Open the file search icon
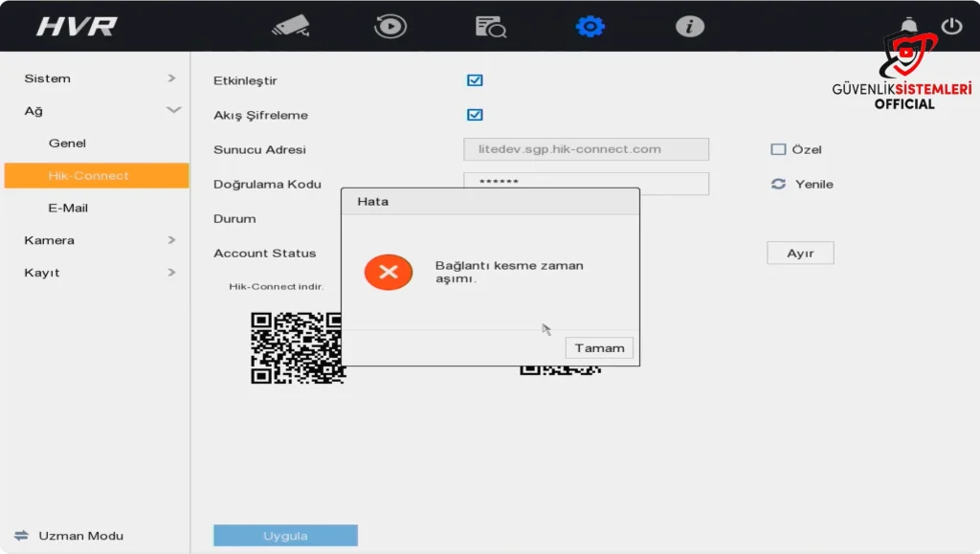Screen dimensions: 980x554 coord(490,27)
